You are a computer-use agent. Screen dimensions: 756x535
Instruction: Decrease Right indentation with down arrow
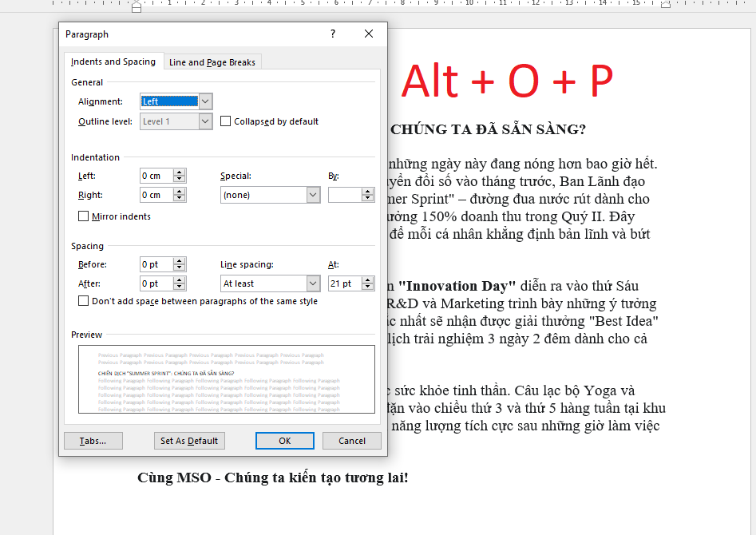pyautogui.click(x=180, y=199)
